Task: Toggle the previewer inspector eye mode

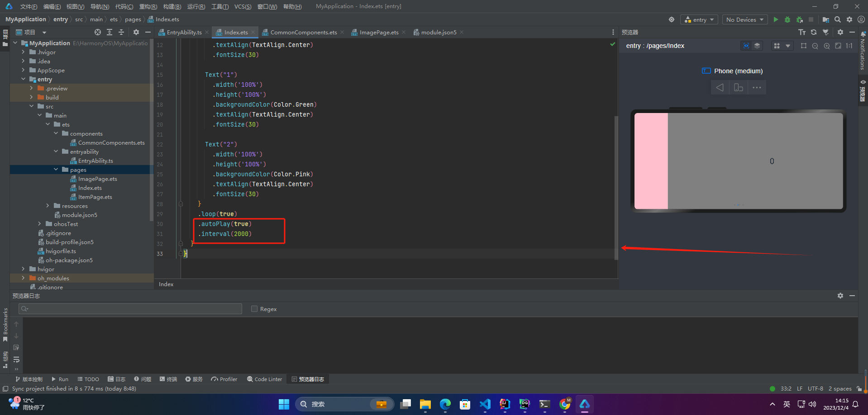Action: [x=746, y=46]
